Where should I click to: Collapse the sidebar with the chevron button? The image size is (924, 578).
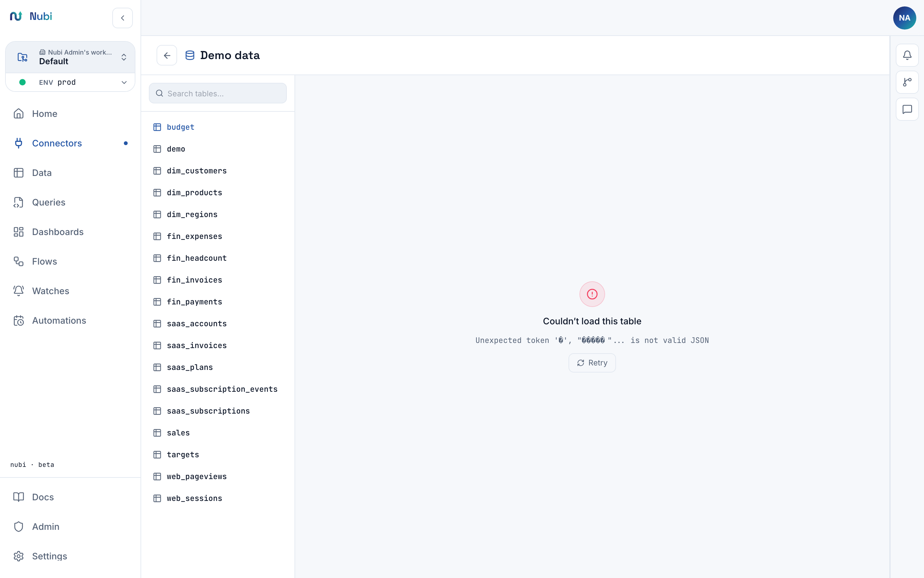click(x=122, y=18)
